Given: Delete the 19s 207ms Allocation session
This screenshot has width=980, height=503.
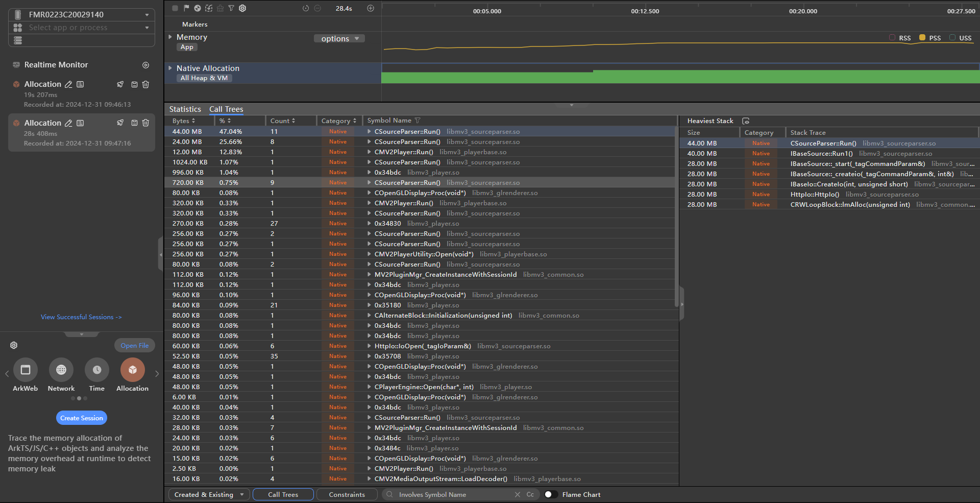Looking at the screenshot, I should 145,84.
